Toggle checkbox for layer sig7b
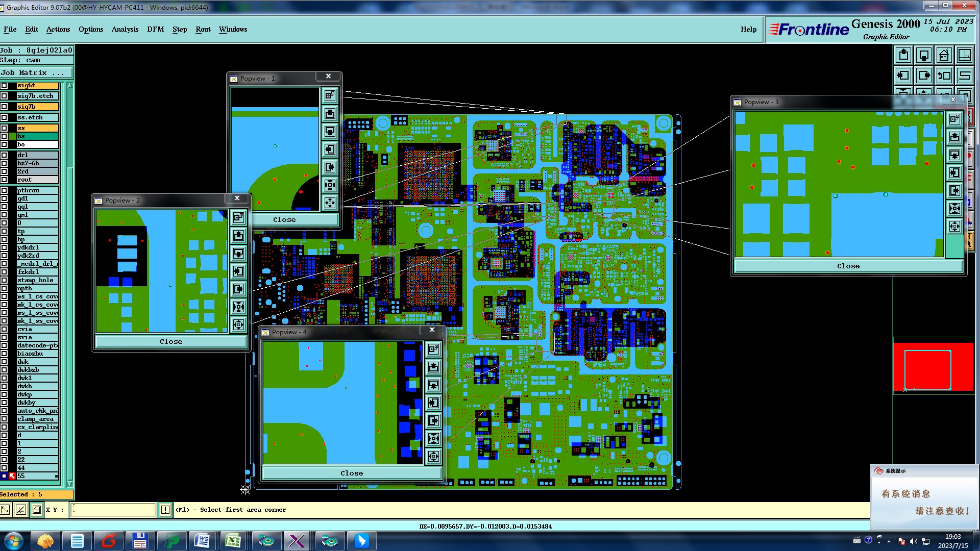Image resolution: width=980 pixels, height=551 pixels. tap(4, 107)
